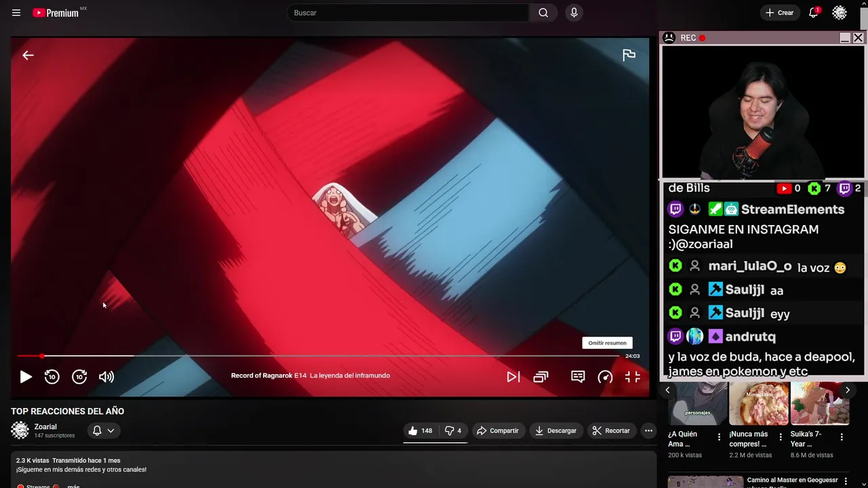
Task: Mute the player volume
Action: point(106,377)
